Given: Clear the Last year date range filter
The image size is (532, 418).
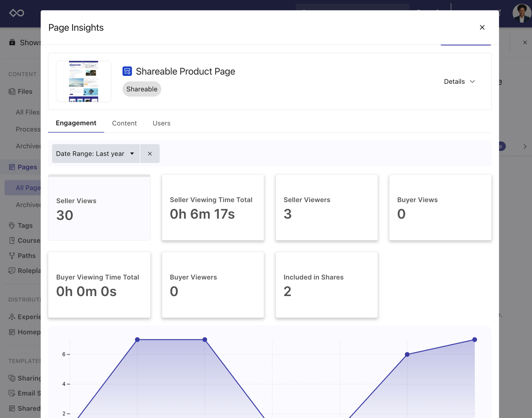Looking at the screenshot, I should (150, 153).
